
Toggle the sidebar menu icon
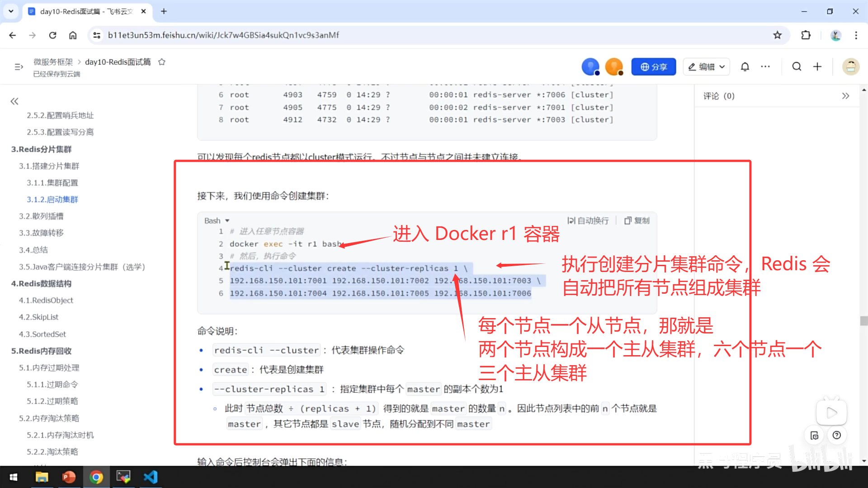tap(19, 67)
